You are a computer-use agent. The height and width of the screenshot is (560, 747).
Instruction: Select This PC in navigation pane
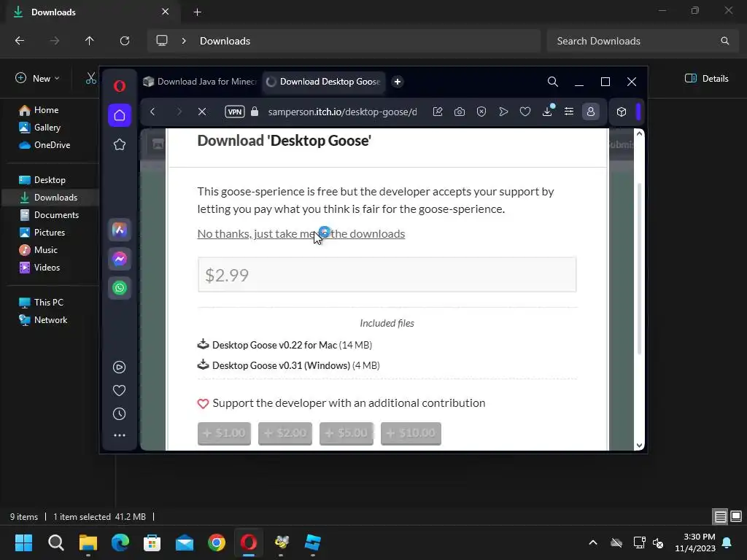(x=49, y=303)
